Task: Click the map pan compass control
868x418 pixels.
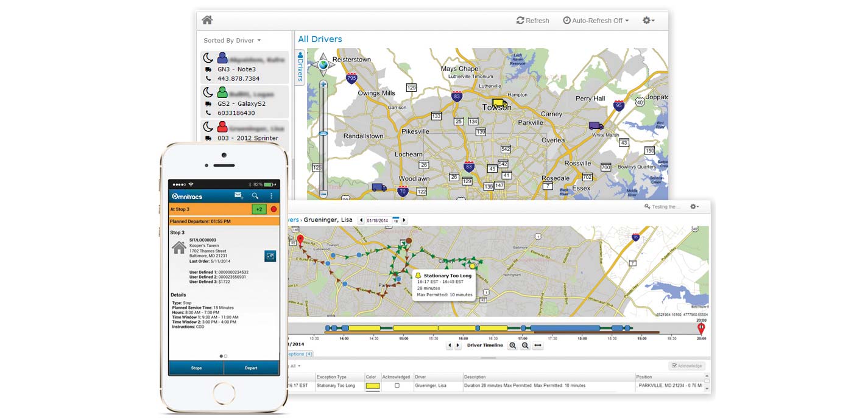Action: 323,63
